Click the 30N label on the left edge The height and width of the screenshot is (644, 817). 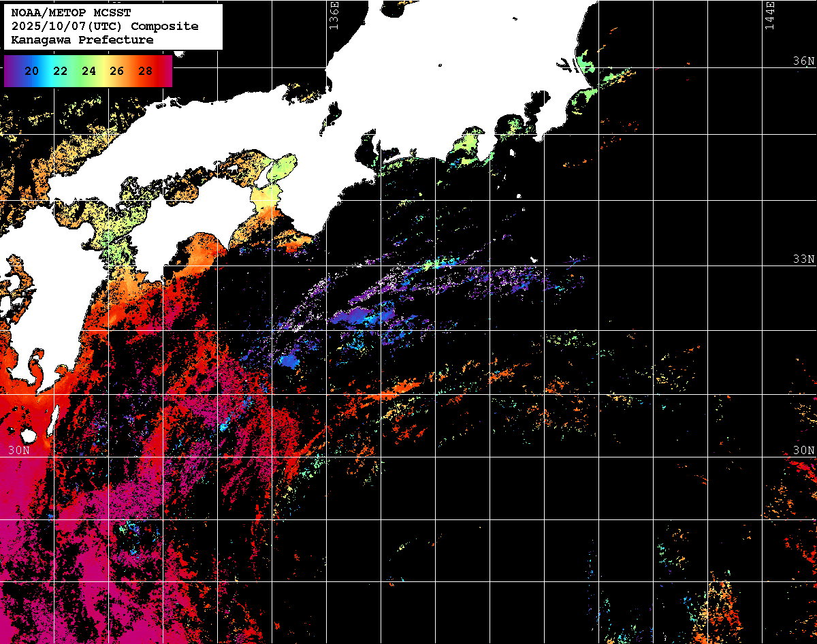(19, 450)
